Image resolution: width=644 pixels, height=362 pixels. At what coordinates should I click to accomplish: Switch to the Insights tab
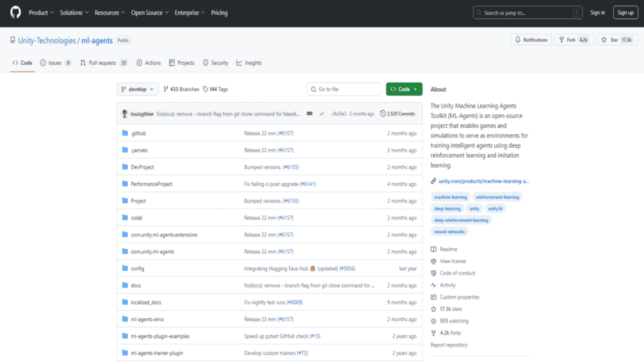click(249, 63)
